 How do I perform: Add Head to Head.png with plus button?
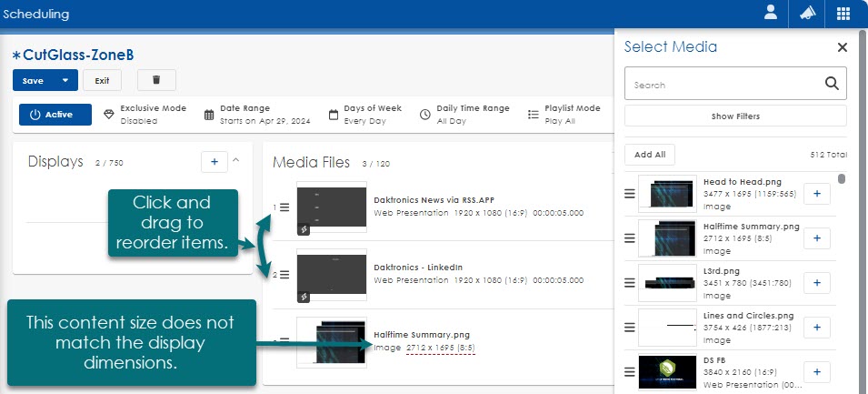[x=816, y=194]
